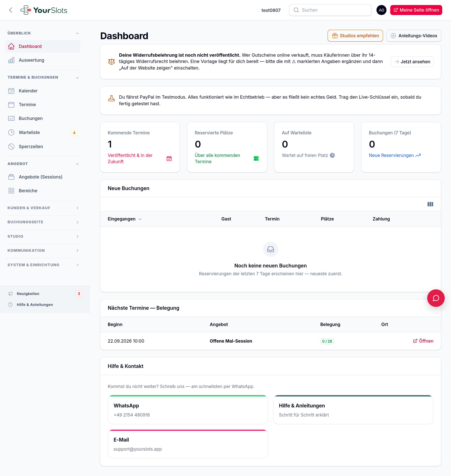Open the WhatsApp contact card
This screenshot has height=476, width=451.
click(188, 410)
